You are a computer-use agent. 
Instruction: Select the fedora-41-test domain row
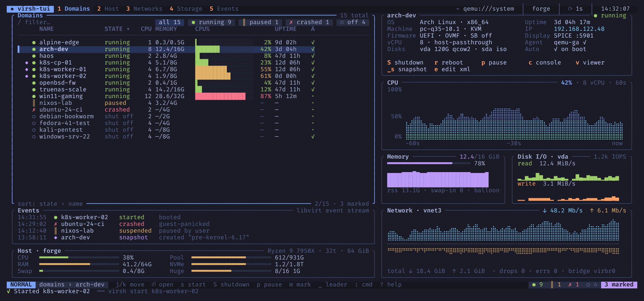point(166,123)
